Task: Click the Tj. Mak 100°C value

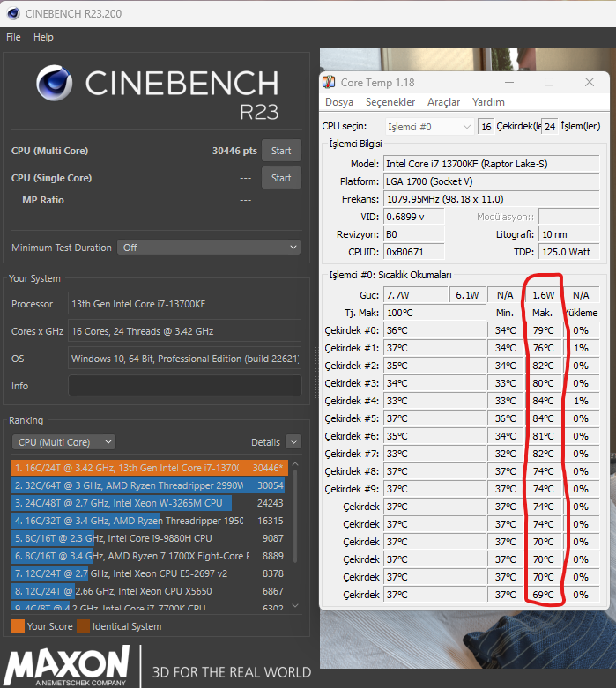Action: 434,313
